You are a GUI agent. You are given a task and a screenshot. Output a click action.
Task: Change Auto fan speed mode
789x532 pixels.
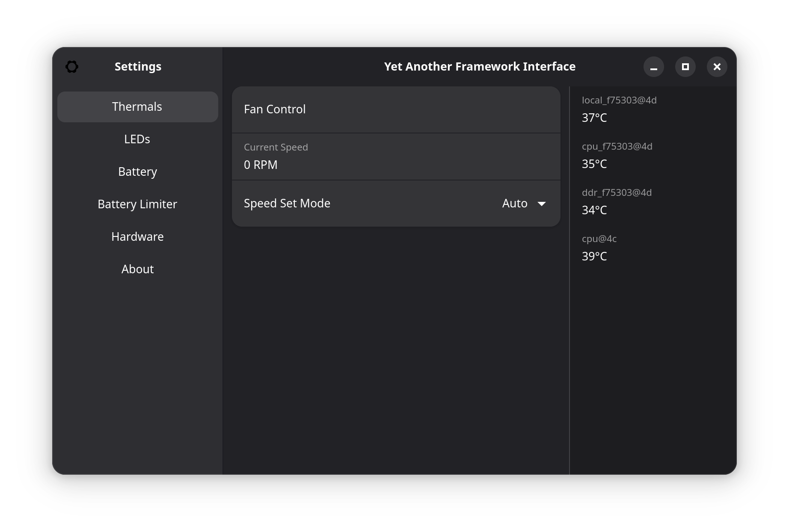[x=515, y=203]
